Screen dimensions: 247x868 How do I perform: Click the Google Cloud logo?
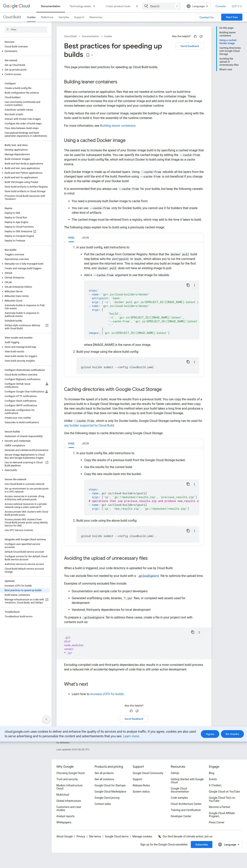tap(17, 6)
